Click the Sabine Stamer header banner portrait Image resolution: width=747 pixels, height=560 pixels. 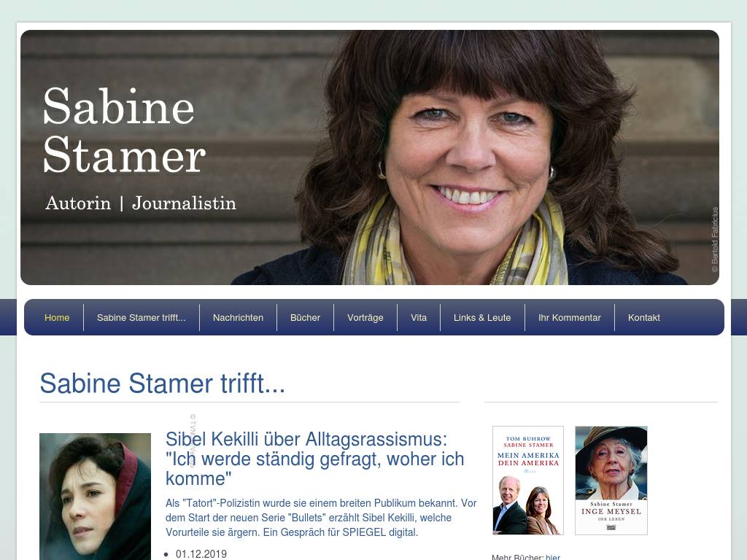[x=370, y=157]
